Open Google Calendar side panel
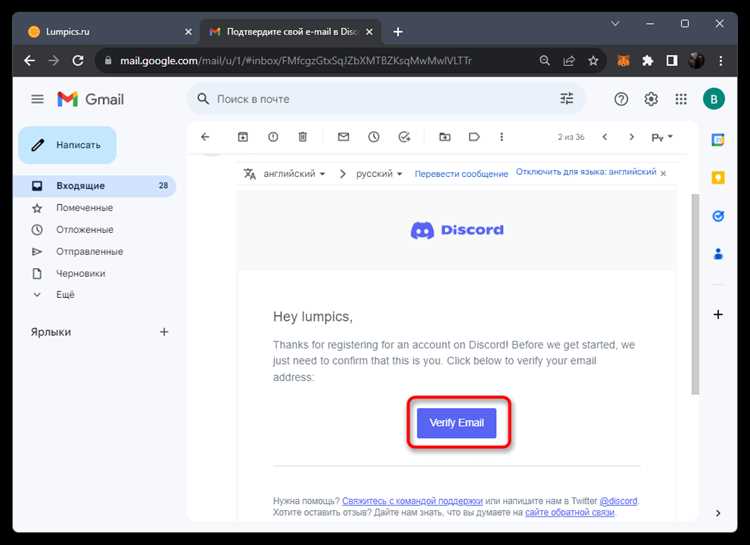The image size is (750, 545). point(718,140)
